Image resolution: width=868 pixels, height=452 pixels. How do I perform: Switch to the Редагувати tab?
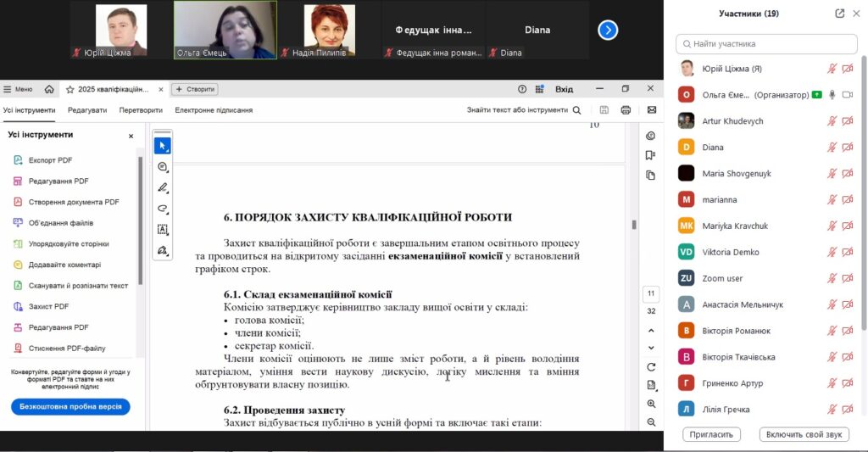click(x=87, y=110)
